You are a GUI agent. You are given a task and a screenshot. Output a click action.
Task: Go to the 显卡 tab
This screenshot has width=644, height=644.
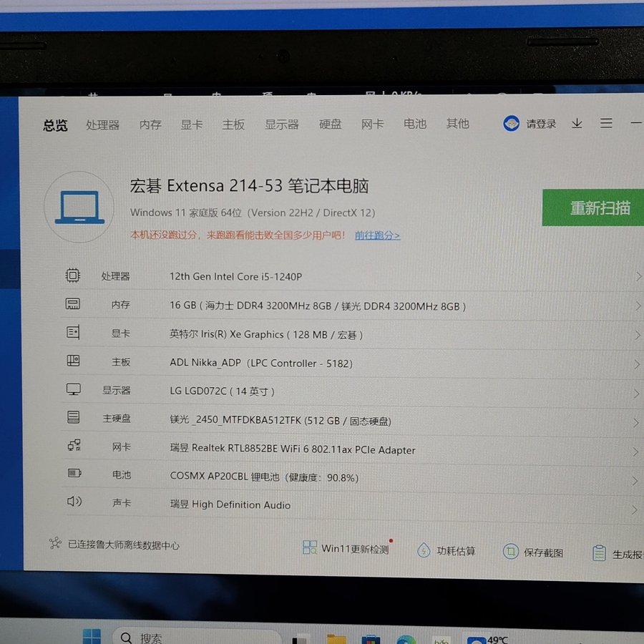point(192,125)
